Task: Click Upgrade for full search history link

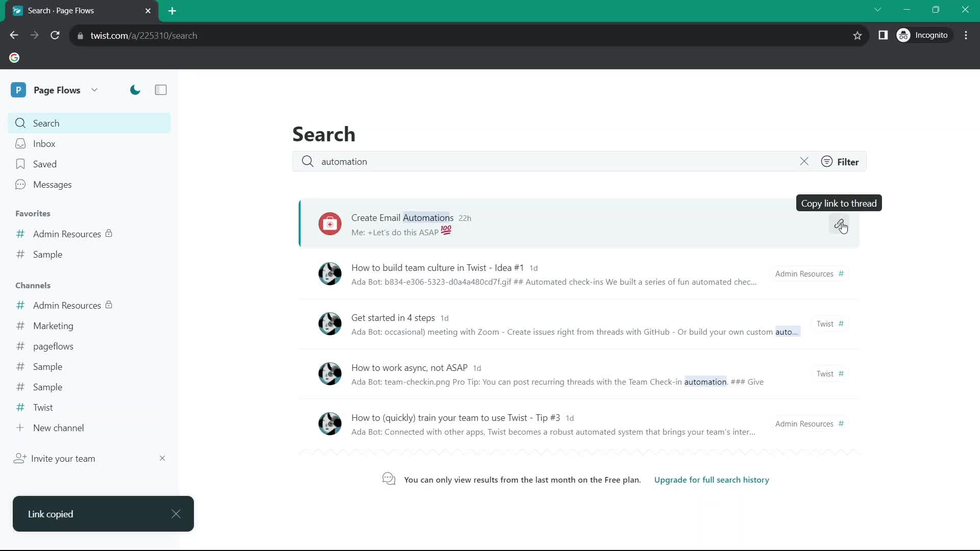Action: (x=712, y=480)
